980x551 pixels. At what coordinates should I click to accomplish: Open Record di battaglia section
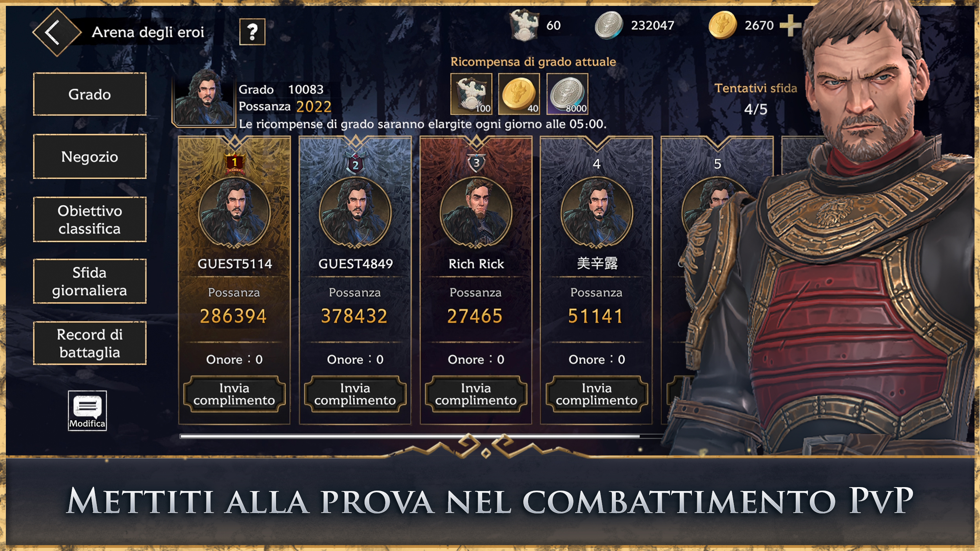pyautogui.click(x=90, y=343)
